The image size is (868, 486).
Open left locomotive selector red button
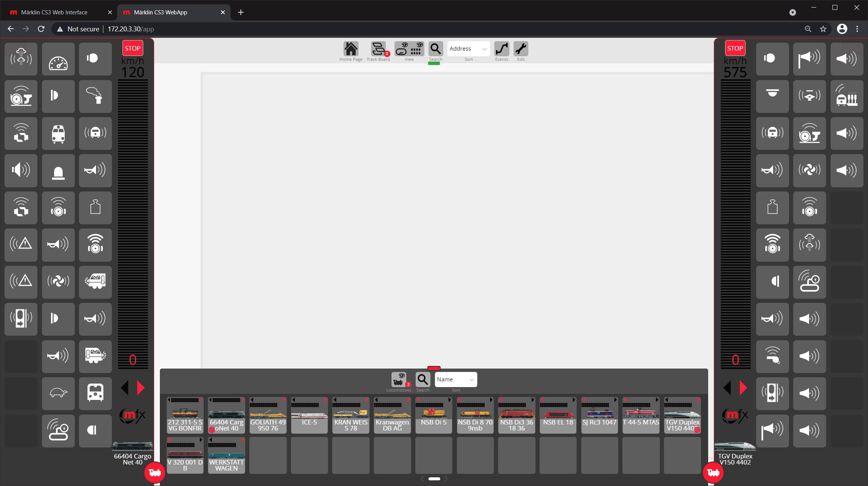[155, 472]
